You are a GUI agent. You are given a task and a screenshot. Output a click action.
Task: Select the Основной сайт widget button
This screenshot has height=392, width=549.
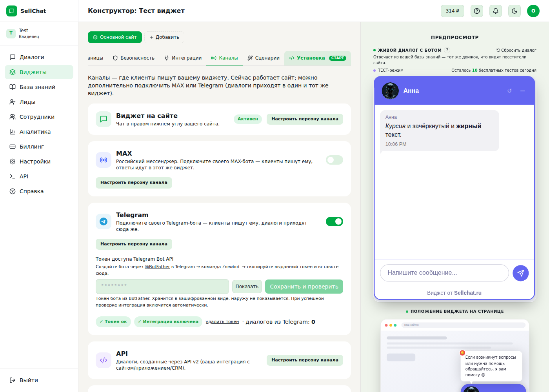click(x=115, y=37)
